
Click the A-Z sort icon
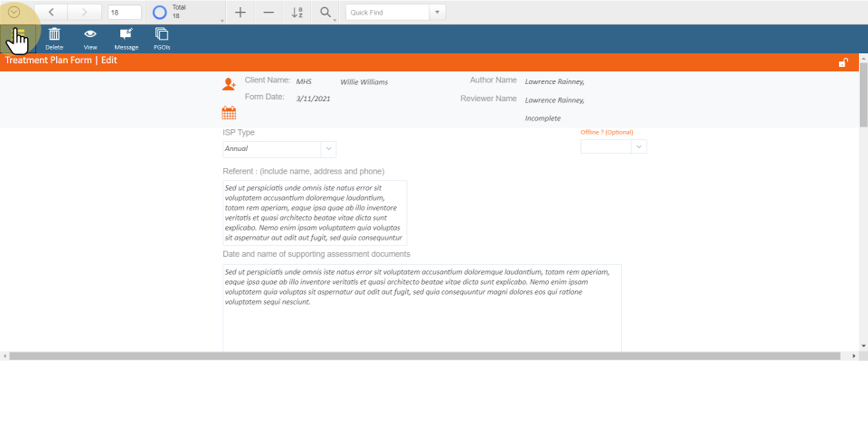297,13
